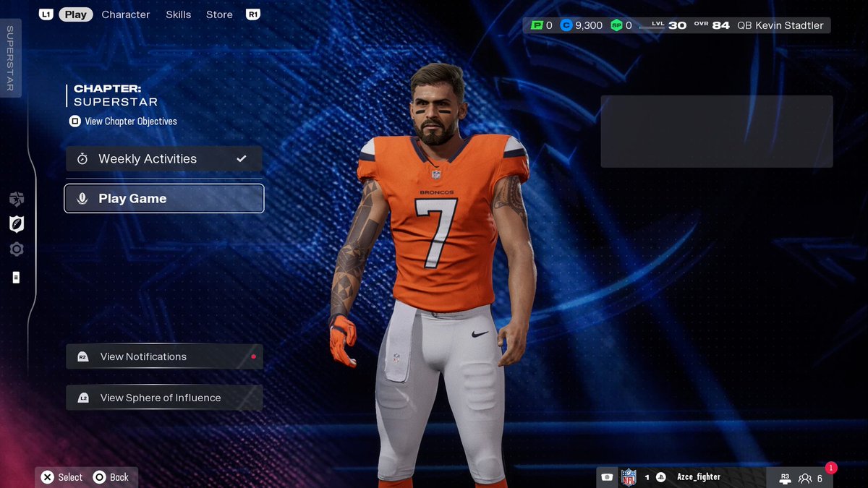Click the circle Back button prompt
Viewport: 868px width, 488px height.
tap(111, 477)
